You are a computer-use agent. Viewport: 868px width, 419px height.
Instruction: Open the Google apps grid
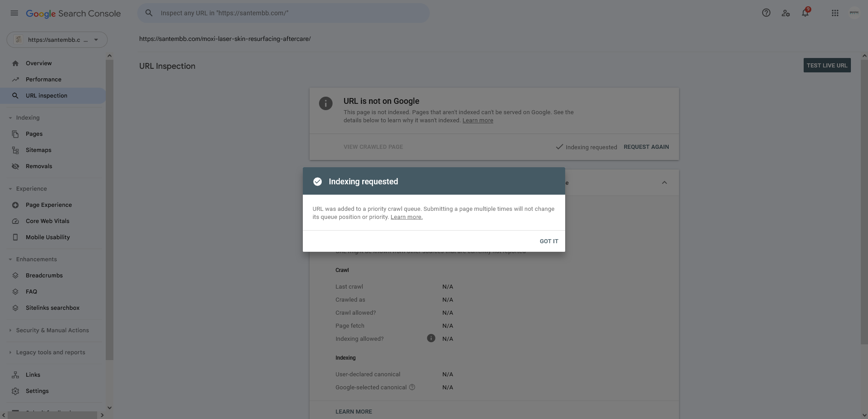click(x=835, y=13)
